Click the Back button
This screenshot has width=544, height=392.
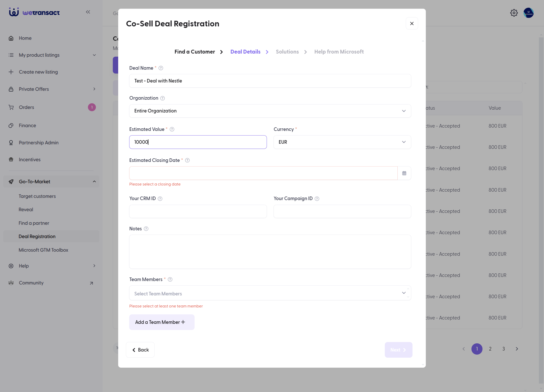coord(140,350)
